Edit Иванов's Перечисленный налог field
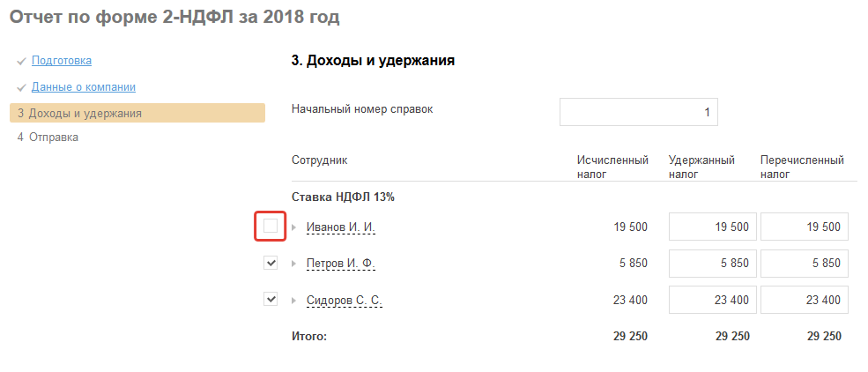This screenshot has width=868, height=372. point(804,227)
